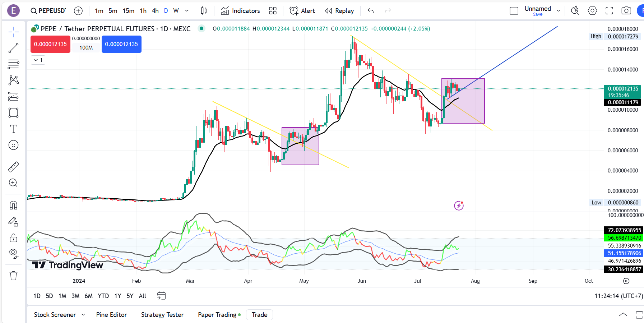The height and width of the screenshot is (323, 644).
Task: Set date range to 1D
Action: pos(37,296)
